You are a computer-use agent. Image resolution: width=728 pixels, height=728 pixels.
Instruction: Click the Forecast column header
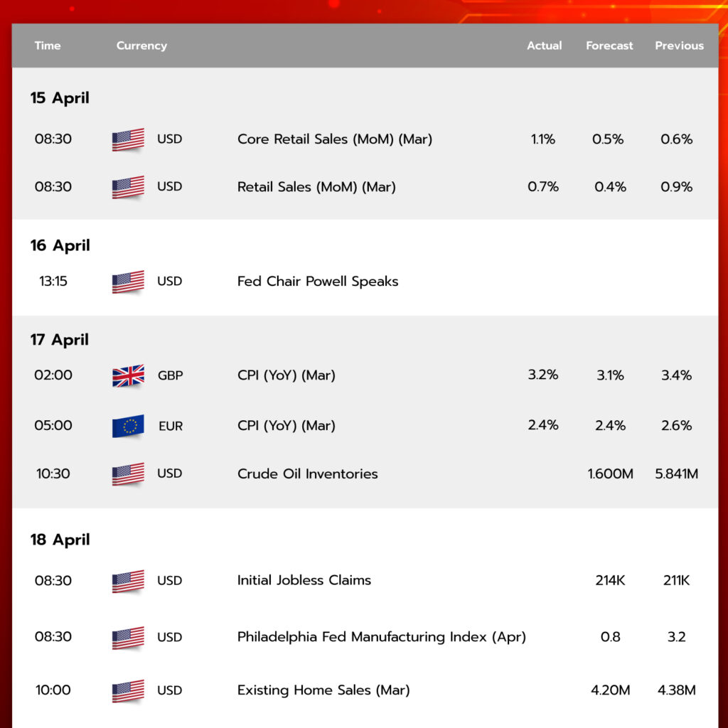coord(609,45)
